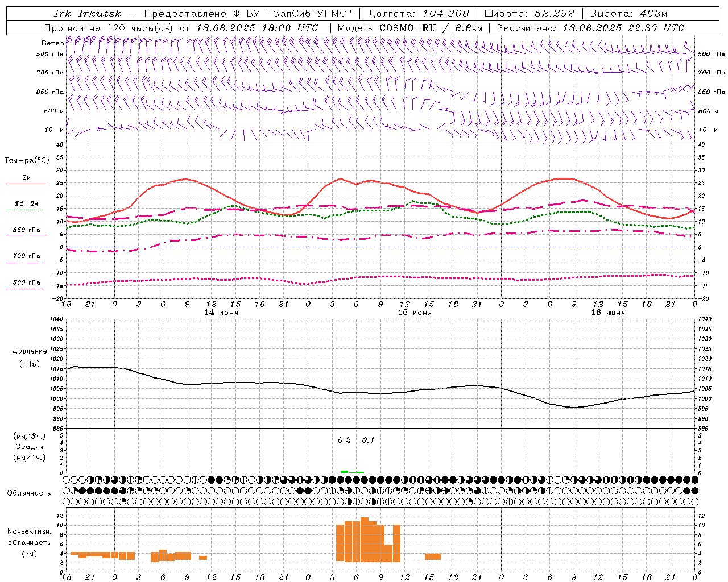The width and height of the screenshot is (728, 582).
Task: Select the ФГБУ "ЗапСиб УГМС" provider text
Action: click(x=292, y=14)
